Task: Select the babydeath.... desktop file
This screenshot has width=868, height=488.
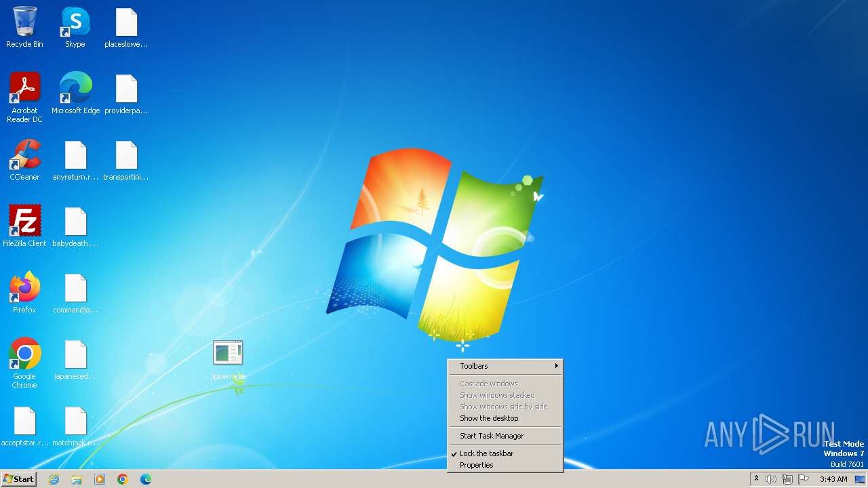Action: pos(75,226)
